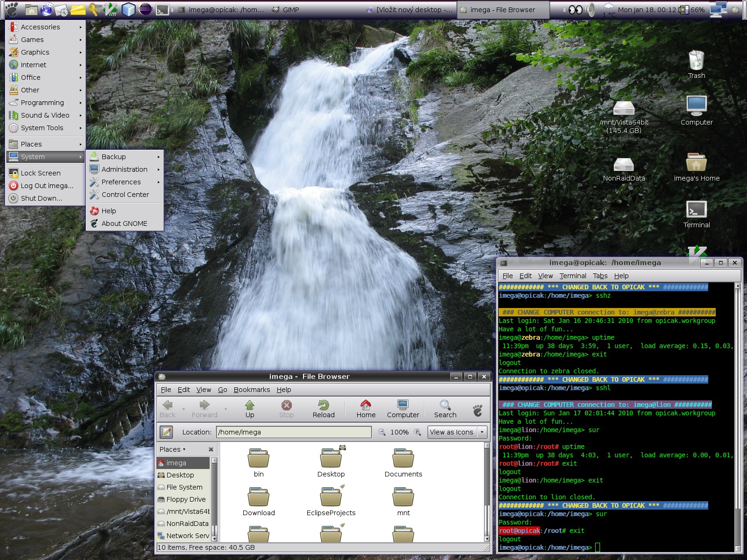Toggle text-based location edit button
The width and height of the screenshot is (747, 560).
pyautogui.click(x=167, y=432)
